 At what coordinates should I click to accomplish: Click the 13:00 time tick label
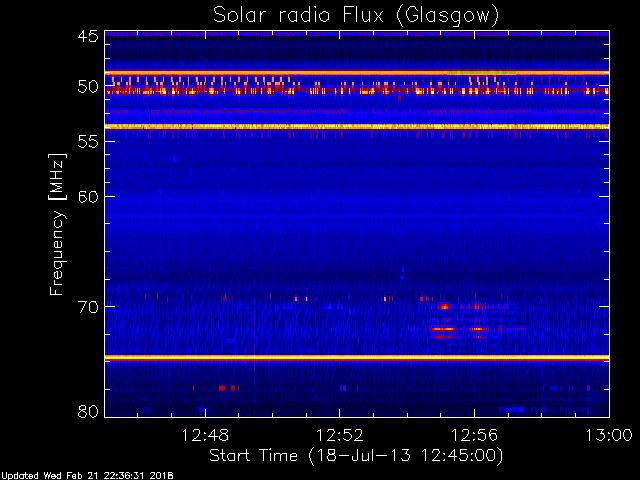point(609,435)
